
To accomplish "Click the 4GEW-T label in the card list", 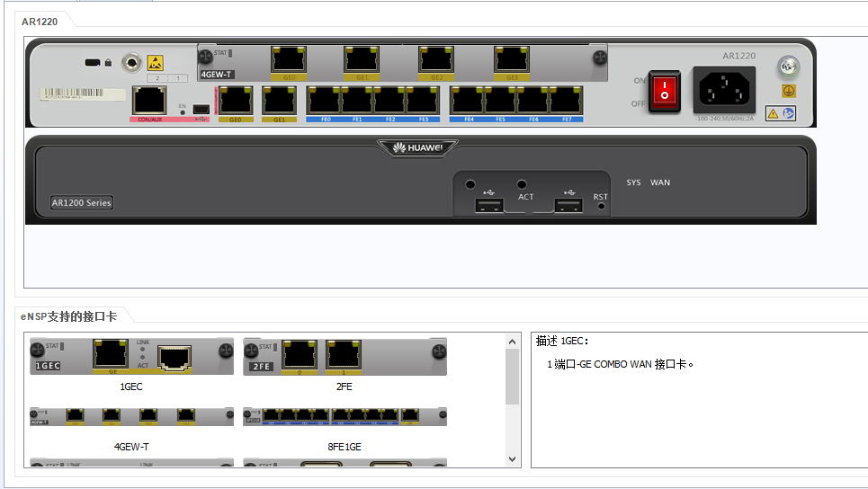I will click(131, 447).
